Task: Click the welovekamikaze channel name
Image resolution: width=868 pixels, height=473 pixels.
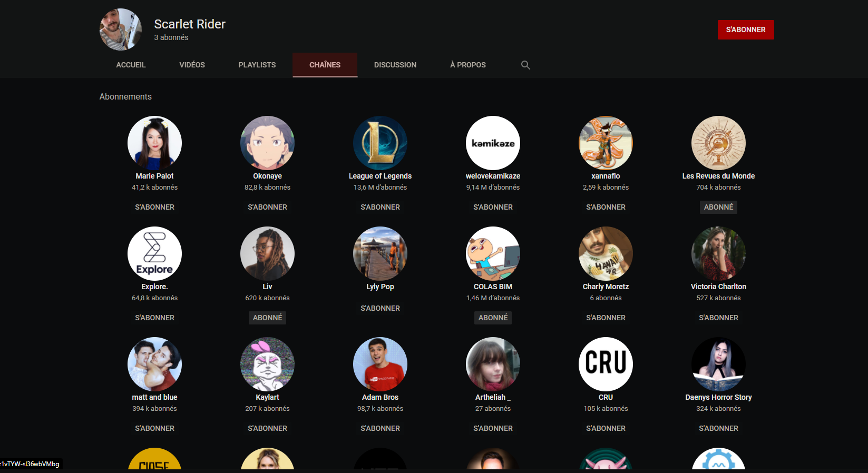Action: pos(493,176)
